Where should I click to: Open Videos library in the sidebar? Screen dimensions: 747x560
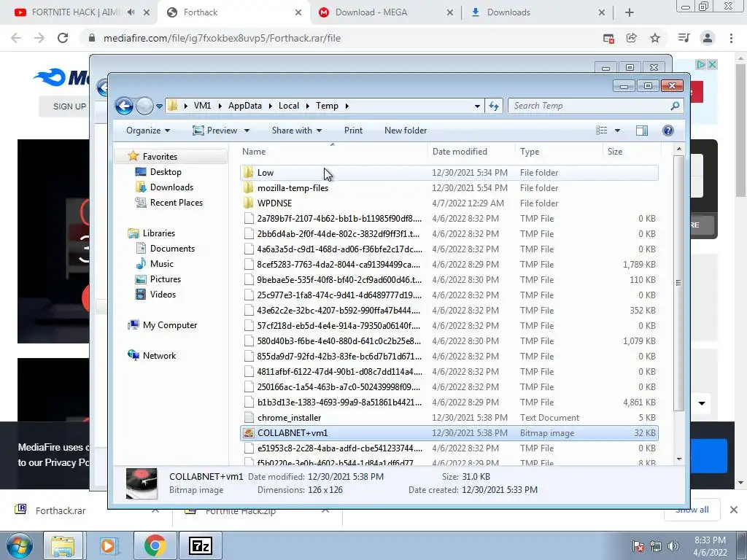[x=163, y=295]
